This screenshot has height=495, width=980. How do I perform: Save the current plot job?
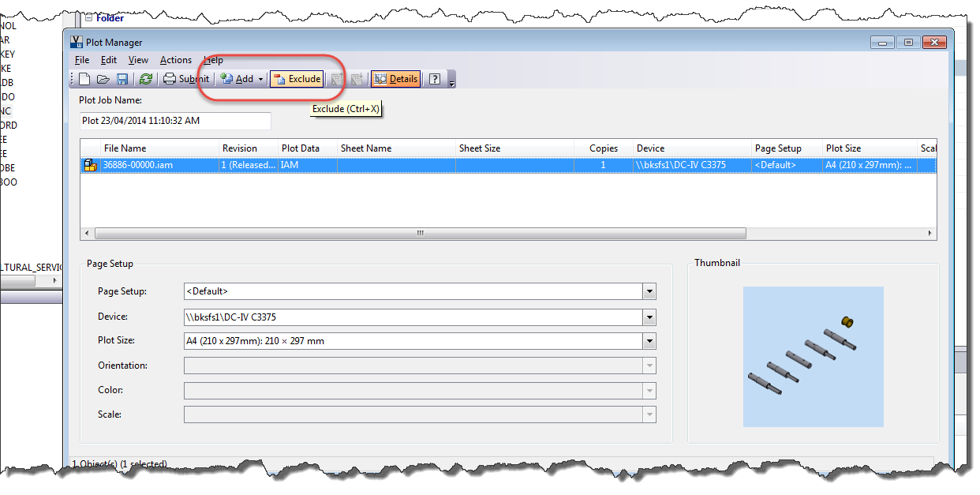pos(123,78)
